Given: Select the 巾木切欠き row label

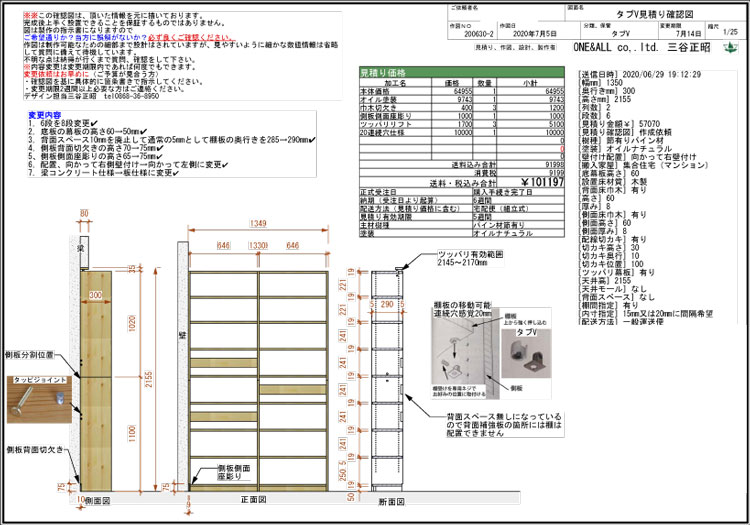Looking at the screenshot, I should [378, 108].
